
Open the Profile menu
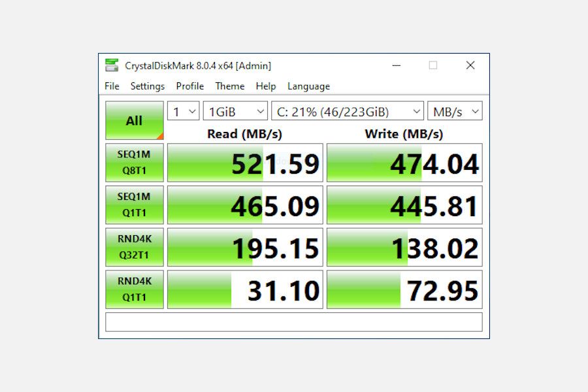pyautogui.click(x=189, y=86)
